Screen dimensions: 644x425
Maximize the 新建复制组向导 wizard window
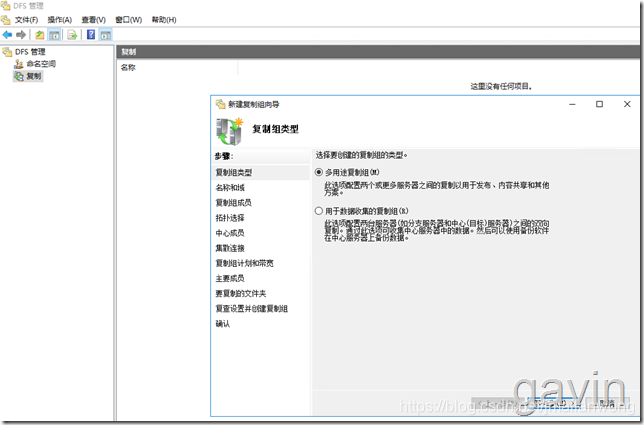[x=599, y=104]
